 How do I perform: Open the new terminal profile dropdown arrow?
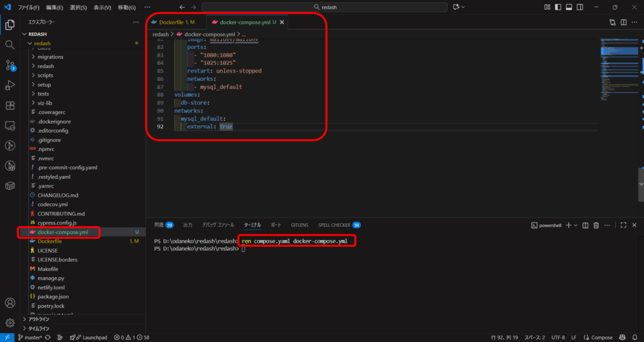click(x=575, y=224)
